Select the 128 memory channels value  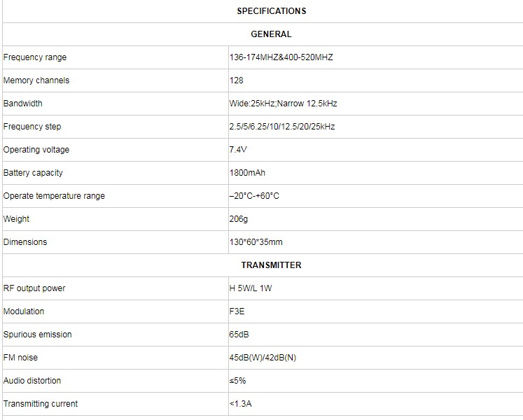(x=237, y=80)
